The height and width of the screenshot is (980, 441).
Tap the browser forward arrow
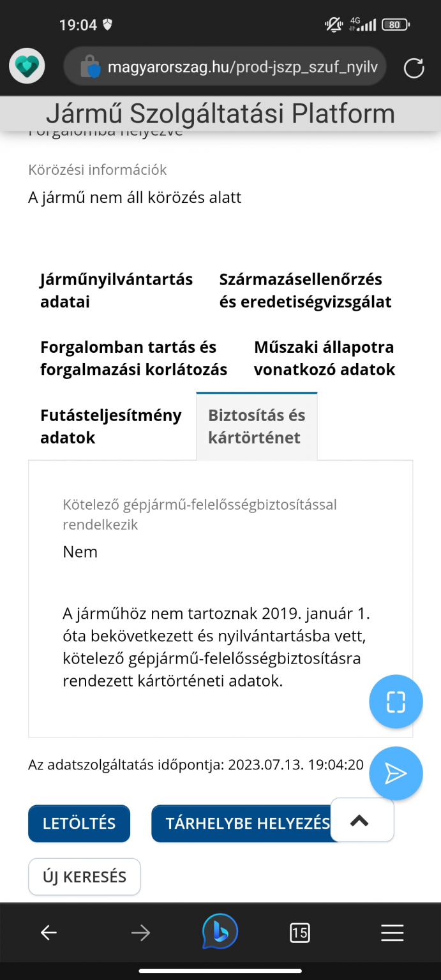pos(140,933)
